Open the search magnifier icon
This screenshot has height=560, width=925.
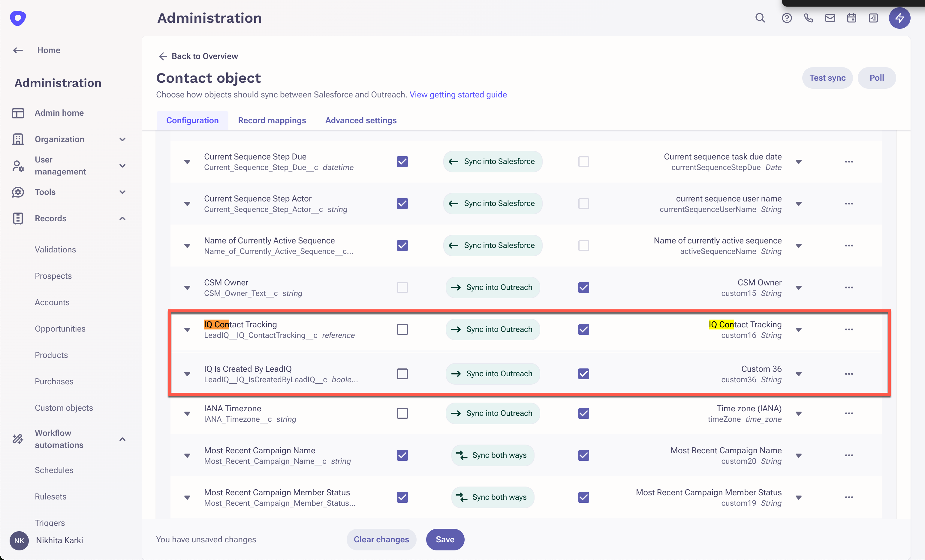tap(760, 18)
